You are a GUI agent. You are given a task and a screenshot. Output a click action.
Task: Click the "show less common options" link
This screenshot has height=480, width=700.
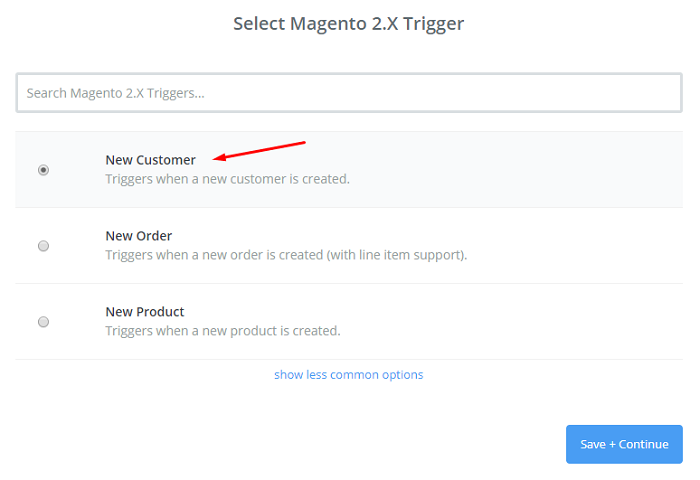349,375
